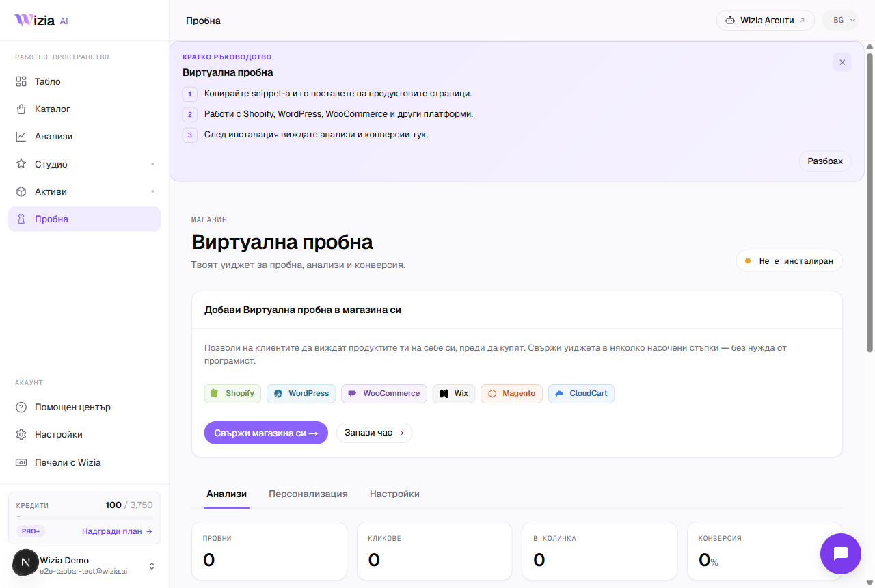
Task: Close the quick guide banner
Action: (842, 62)
